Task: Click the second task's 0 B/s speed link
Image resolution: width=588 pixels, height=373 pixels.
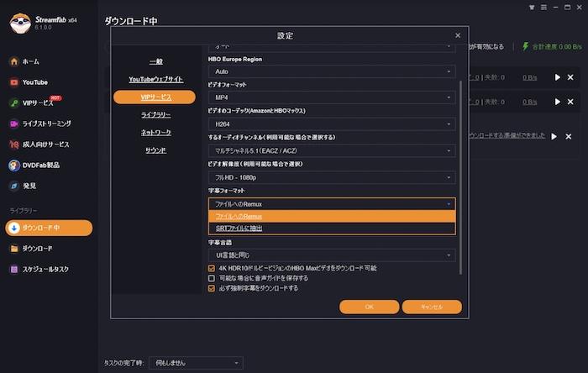Action: (x=530, y=102)
